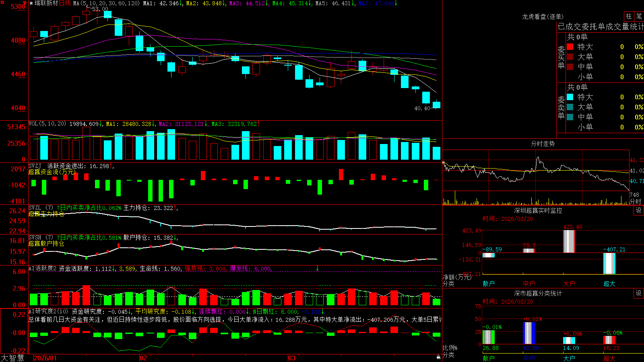The width and height of the screenshot is (644, 362).
Task: Click the green down-arrow marker in AI活跃度 panel
Action: coord(317,268)
